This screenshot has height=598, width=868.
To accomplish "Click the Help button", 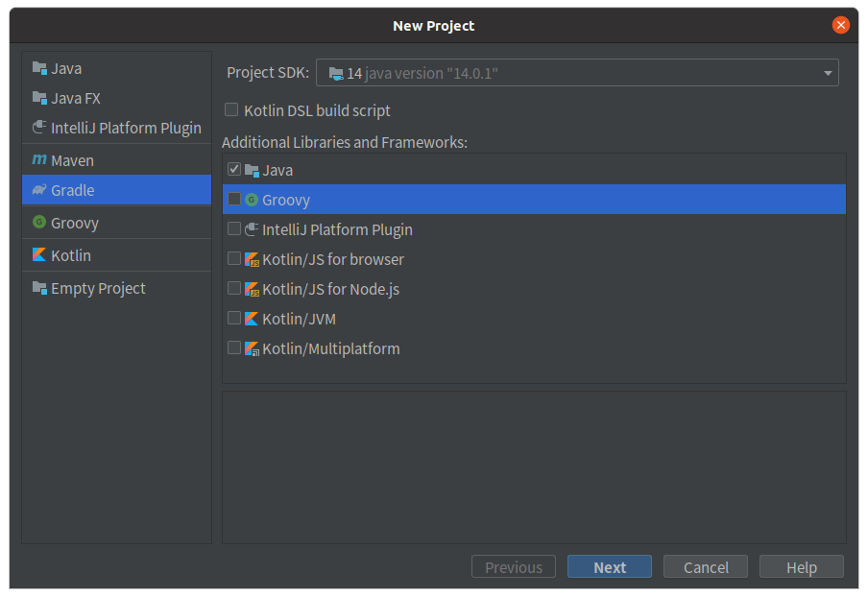I will (802, 567).
